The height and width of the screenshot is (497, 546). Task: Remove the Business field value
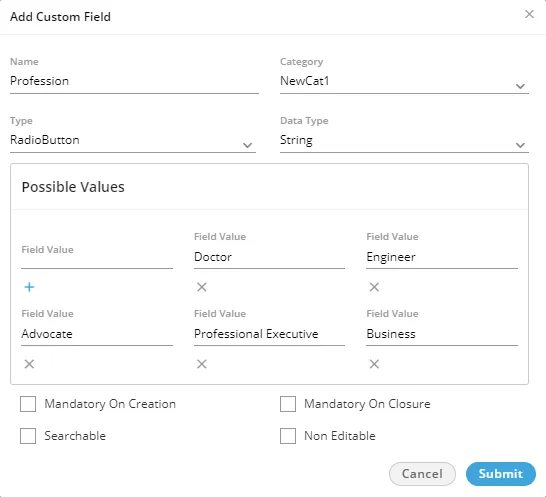click(x=374, y=364)
